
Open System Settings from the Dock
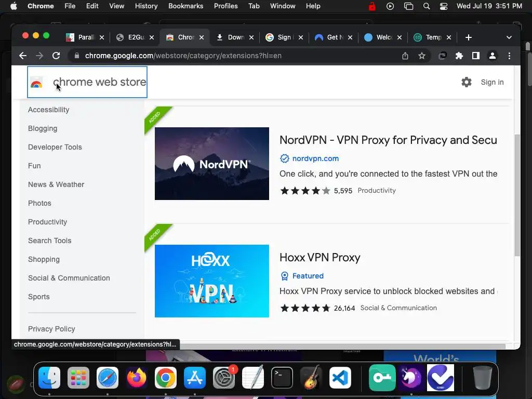coord(224,378)
